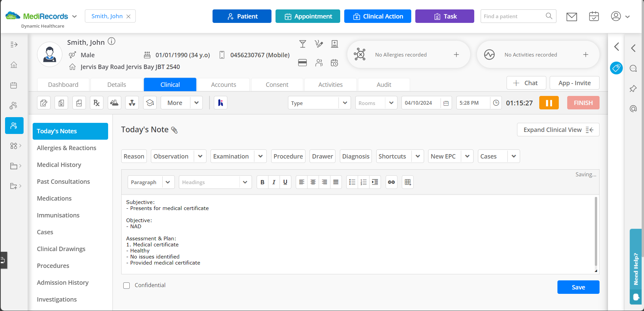
Task: Open the Headings dropdown
Action: click(215, 182)
